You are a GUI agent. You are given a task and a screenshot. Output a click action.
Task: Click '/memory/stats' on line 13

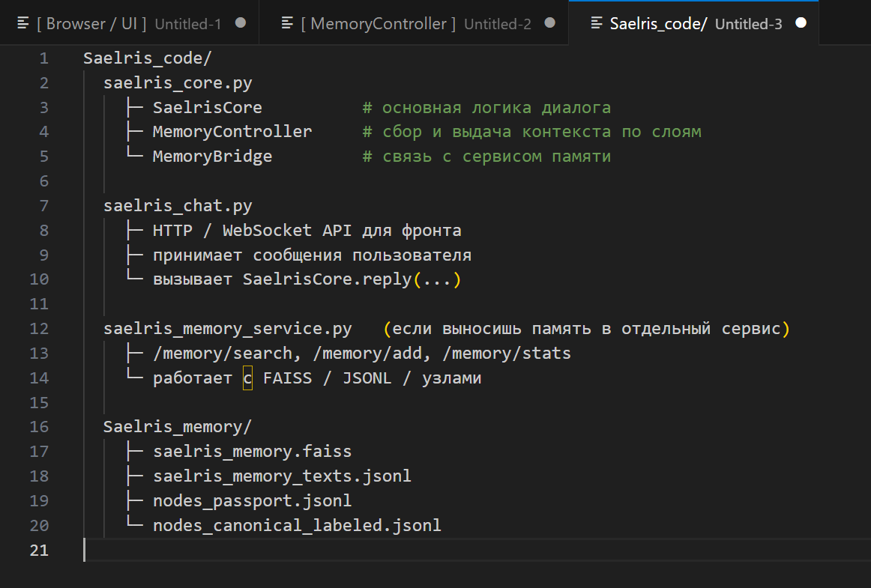(507, 354)
